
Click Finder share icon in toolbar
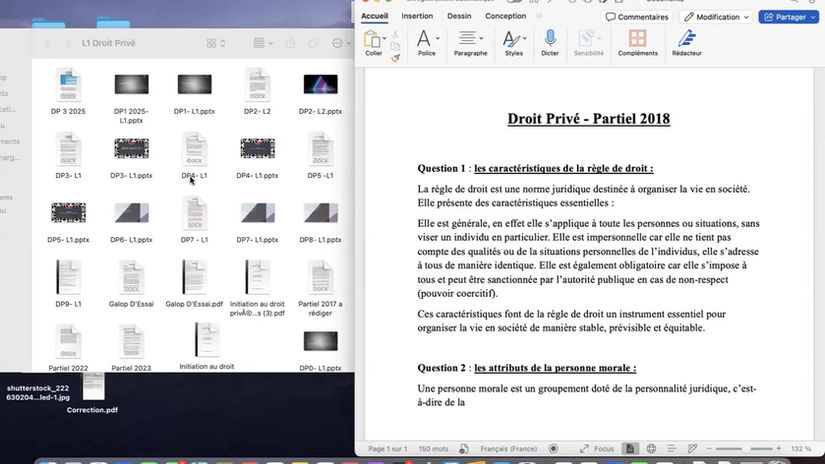[291, 43]
